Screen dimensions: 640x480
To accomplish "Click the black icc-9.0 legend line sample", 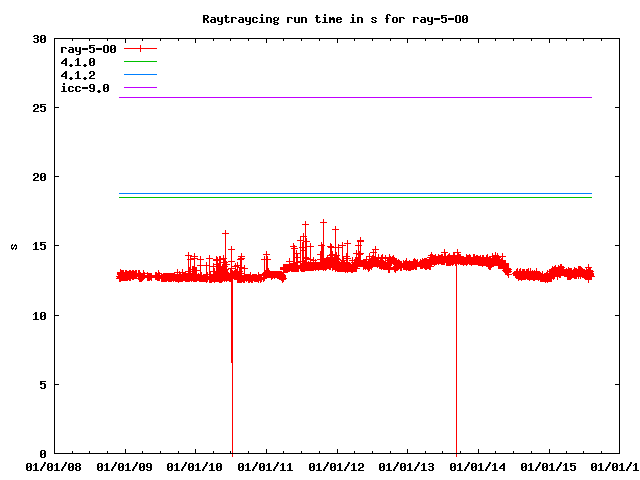I will (x=141, y=90).
